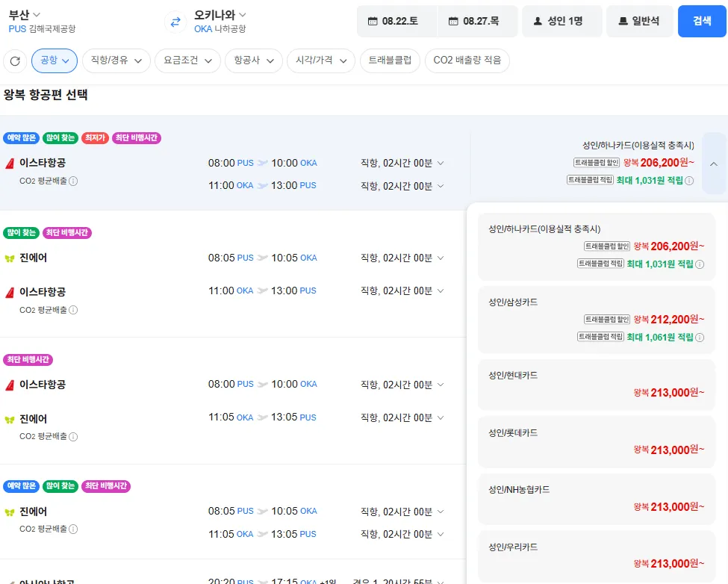Image resolution: width=728 pixels, height=584 pixels.
Task: Click the blue 검색 search button
Action: click(x=702, y=21)
